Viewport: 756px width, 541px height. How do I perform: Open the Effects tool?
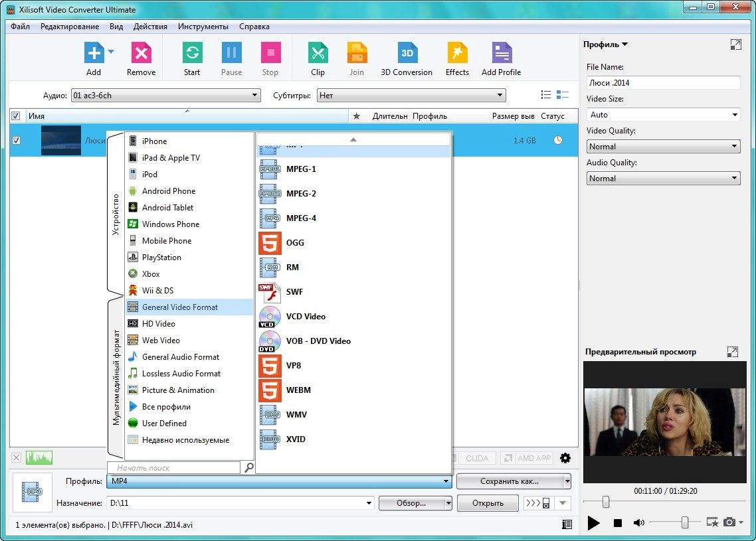[457, 53]
